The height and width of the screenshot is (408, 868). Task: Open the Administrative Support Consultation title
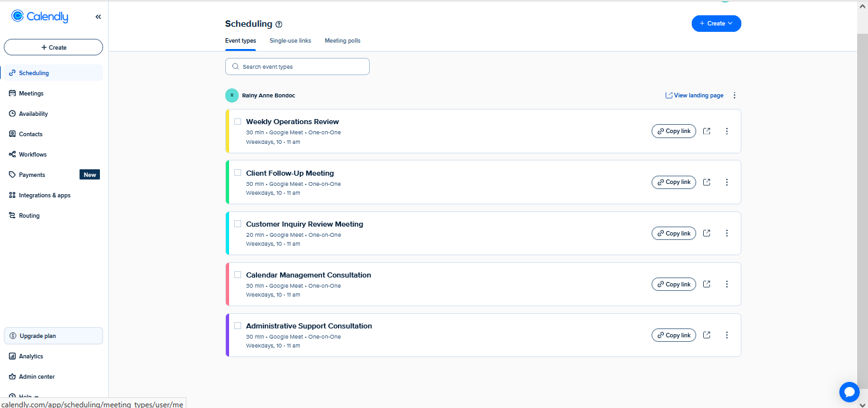pos(309,326)
